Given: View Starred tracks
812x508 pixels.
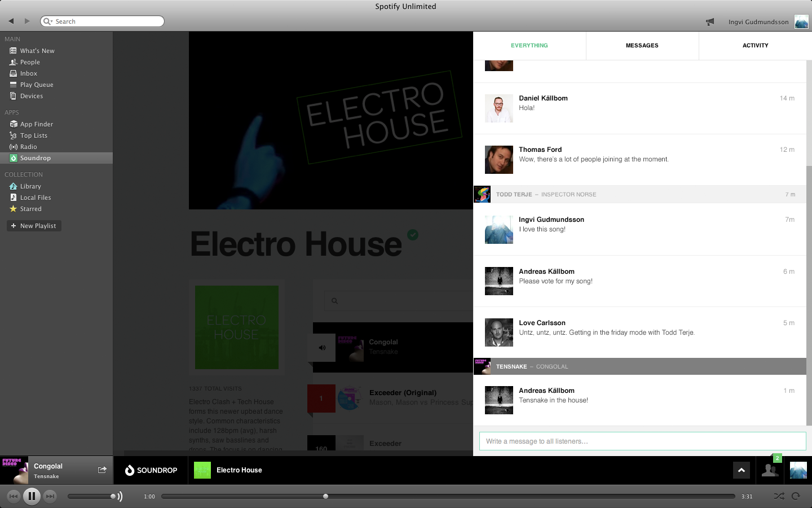Looking at the screenshot, I should pyautogui.click(x=31, y=208).
